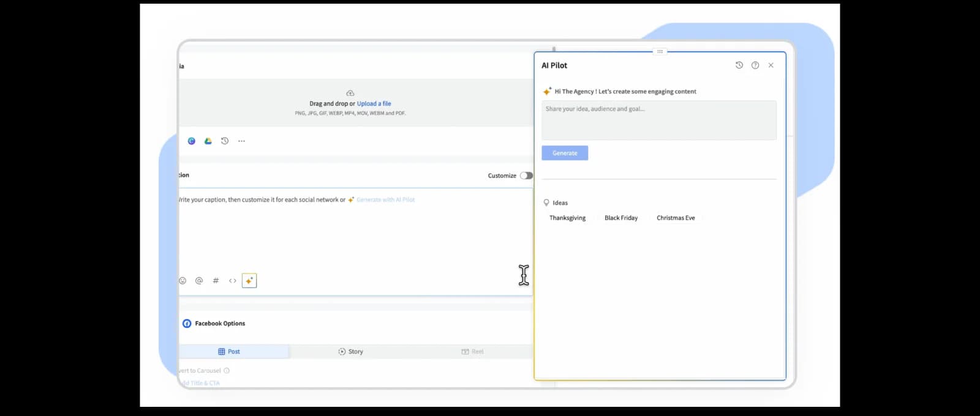
Task: Select the Reel tab
Action: (472, 352)
